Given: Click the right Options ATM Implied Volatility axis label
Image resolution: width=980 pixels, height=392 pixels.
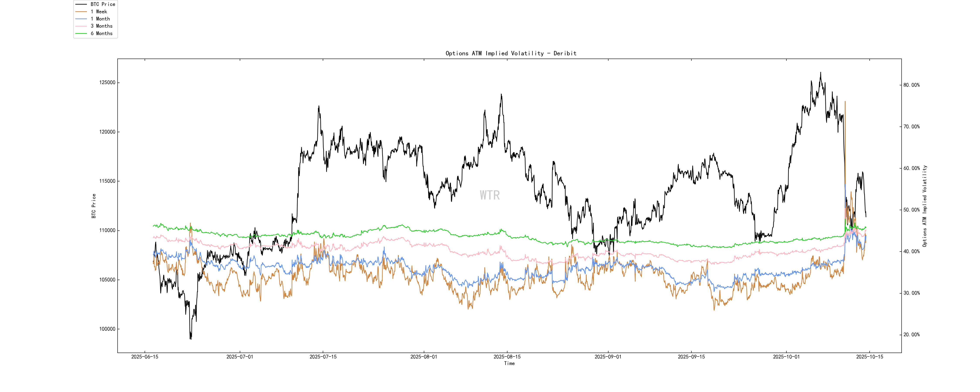Looking at the screenshot, I should pyautogui.click(x=924, y=206).
